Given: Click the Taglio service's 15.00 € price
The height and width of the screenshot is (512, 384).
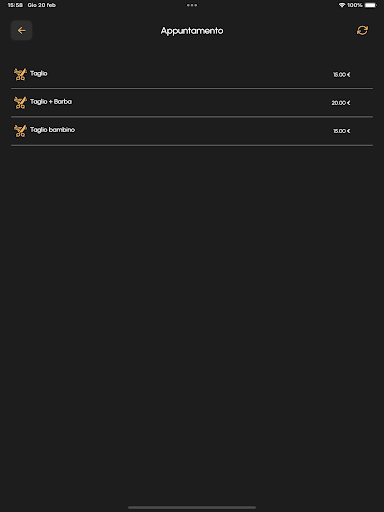Looking at the screenshot, I should (x=342, y=74).
